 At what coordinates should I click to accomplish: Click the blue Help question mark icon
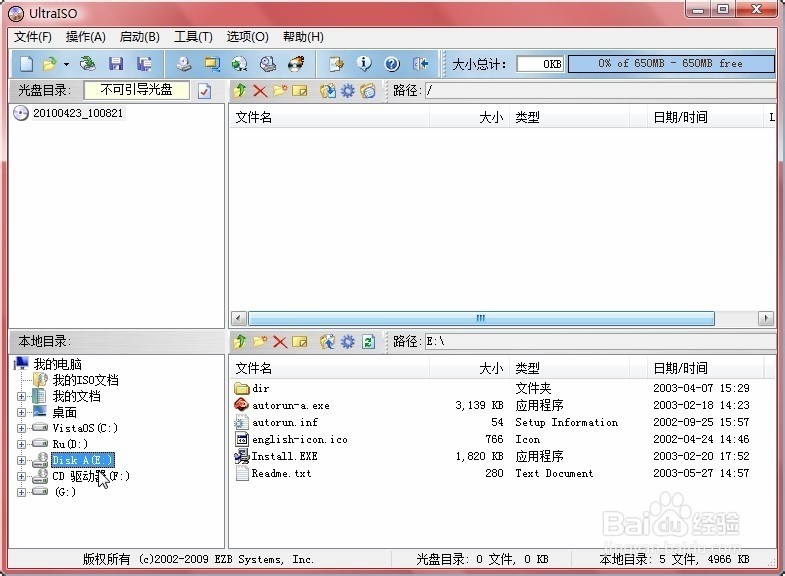(x=392, y=64)
